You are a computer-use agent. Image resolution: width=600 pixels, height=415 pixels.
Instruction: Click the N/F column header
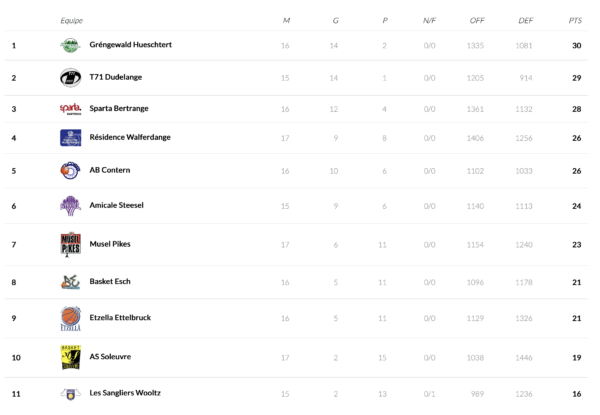pos(429,20)
